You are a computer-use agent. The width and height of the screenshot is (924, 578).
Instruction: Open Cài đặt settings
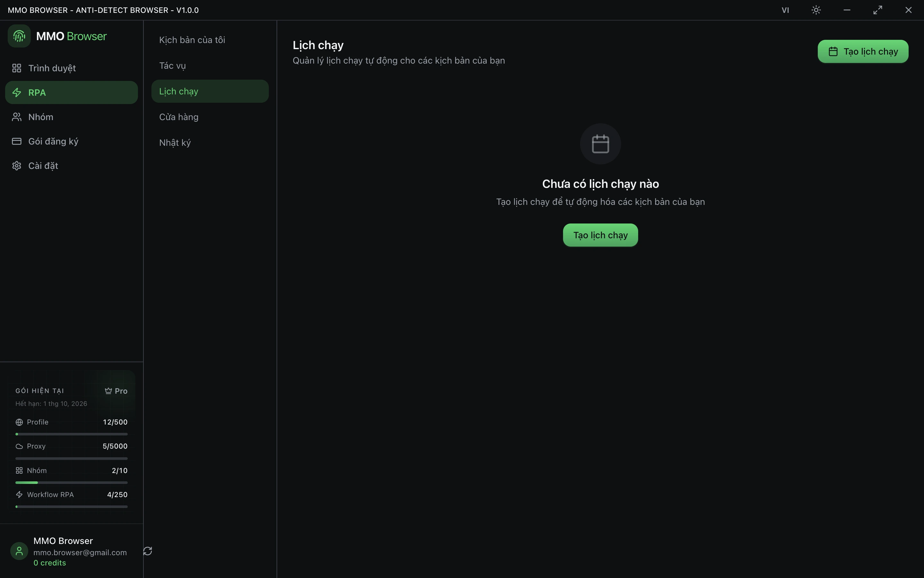72,166
